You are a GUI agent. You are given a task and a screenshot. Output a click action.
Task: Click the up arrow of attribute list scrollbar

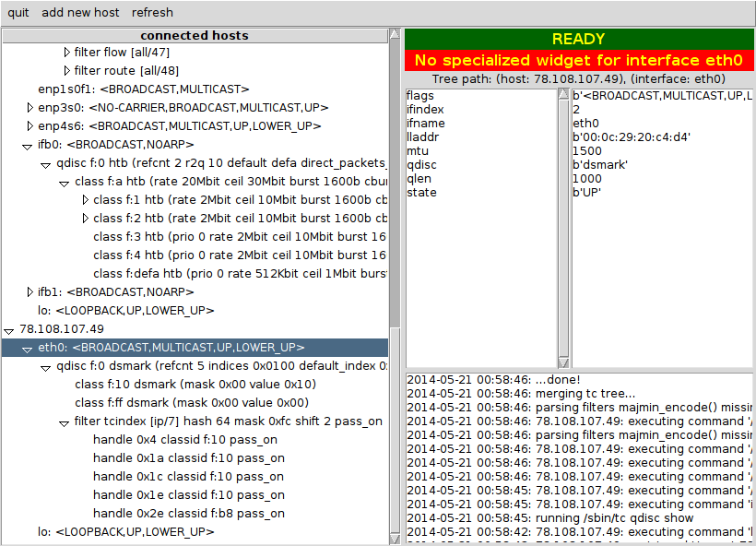click(563, 93)
